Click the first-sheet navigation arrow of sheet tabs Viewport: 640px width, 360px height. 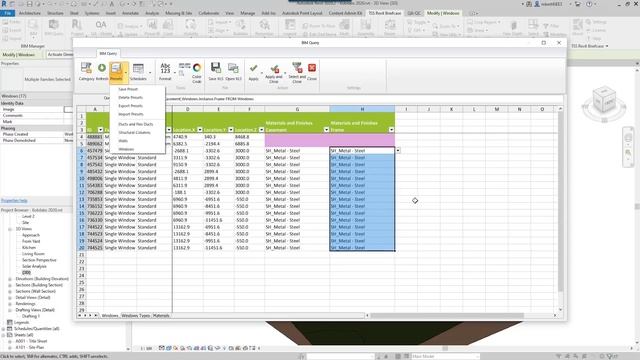(x=80, y=316)
